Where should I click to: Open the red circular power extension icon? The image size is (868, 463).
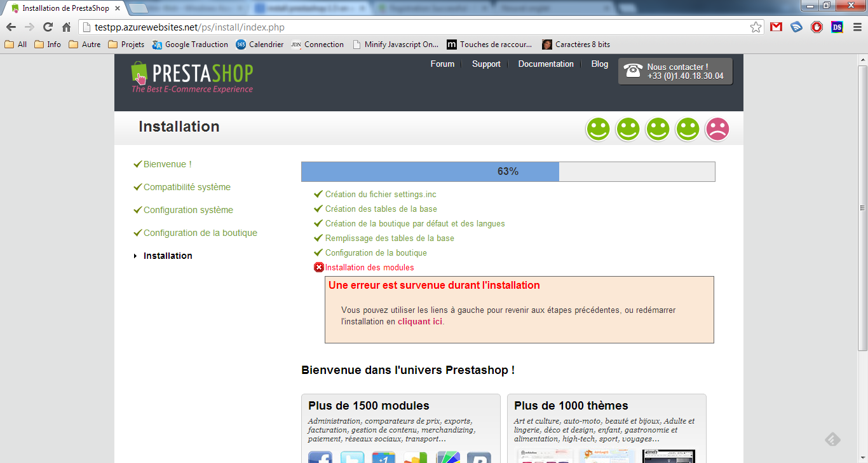tap(817, 27)
